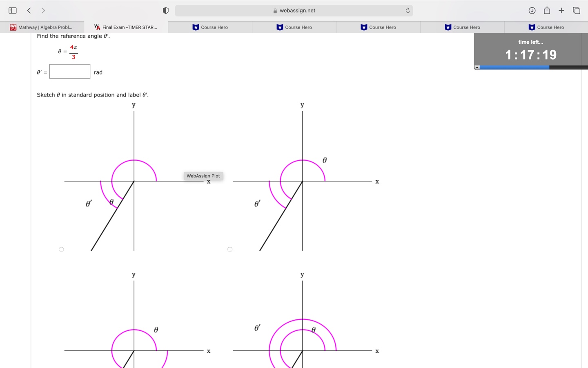Screen dimensions: 588x368
Task: Collapse the timer panel upward
Action: coord(477,67)
